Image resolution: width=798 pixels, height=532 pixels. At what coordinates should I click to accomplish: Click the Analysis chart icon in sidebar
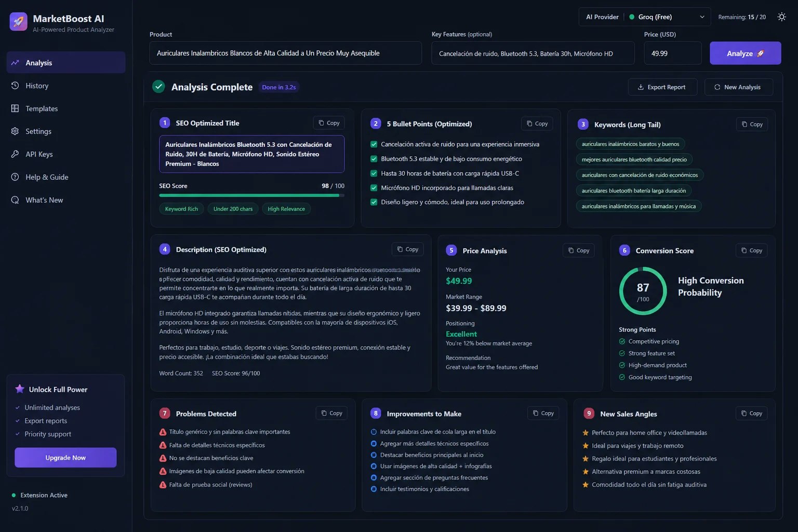point(15,63)
